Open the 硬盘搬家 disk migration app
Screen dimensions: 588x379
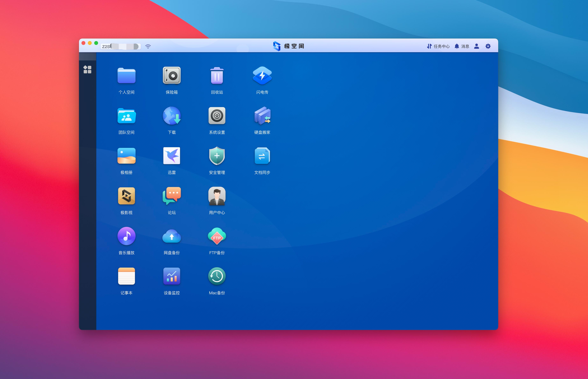(x=262, y=116)
